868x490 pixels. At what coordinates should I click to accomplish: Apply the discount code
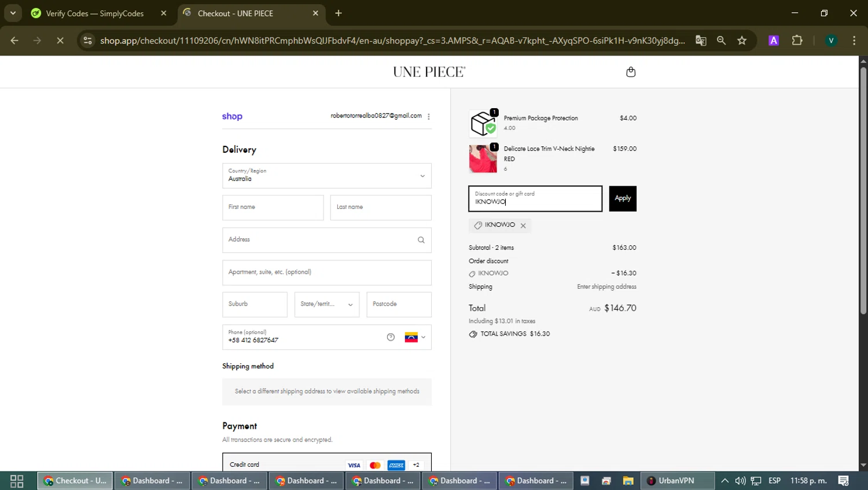click(623, 198)
